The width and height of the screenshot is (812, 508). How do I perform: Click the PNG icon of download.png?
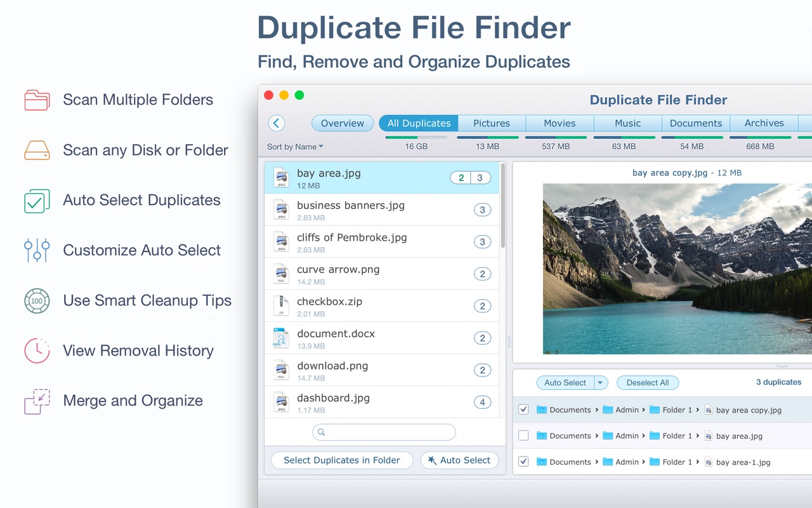[x=281, y=370]
